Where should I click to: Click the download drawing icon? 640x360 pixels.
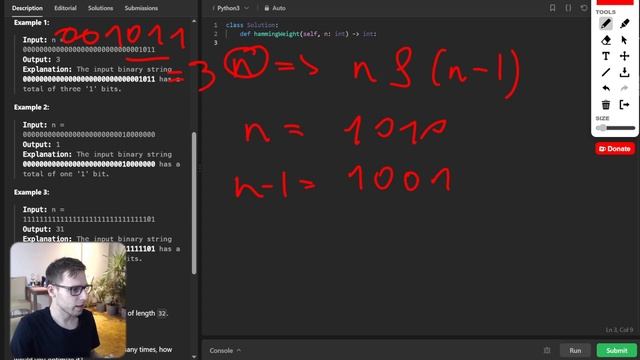point(624,72)
